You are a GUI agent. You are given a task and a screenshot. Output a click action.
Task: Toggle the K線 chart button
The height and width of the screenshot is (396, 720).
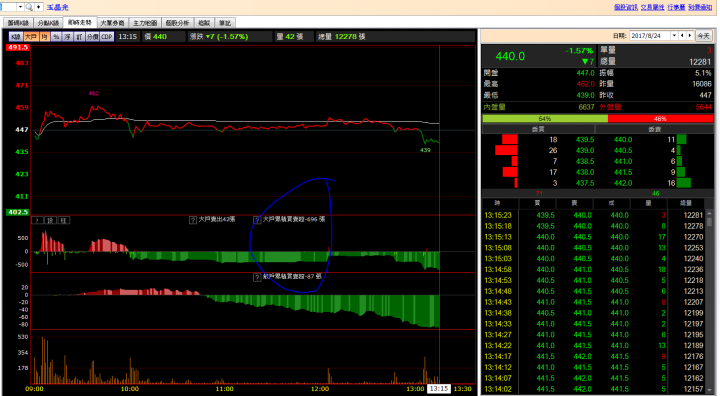[x=16, y=37]
